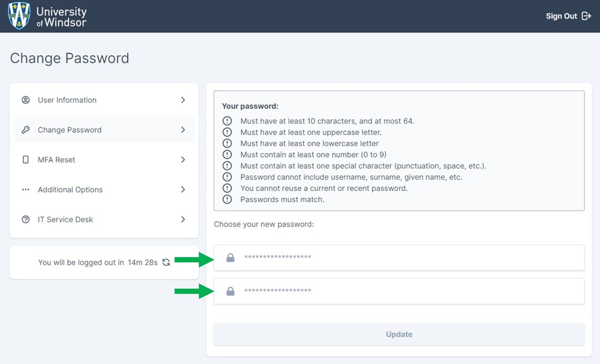Click the ellipsis icon beside Additional Options

(25, 189)
